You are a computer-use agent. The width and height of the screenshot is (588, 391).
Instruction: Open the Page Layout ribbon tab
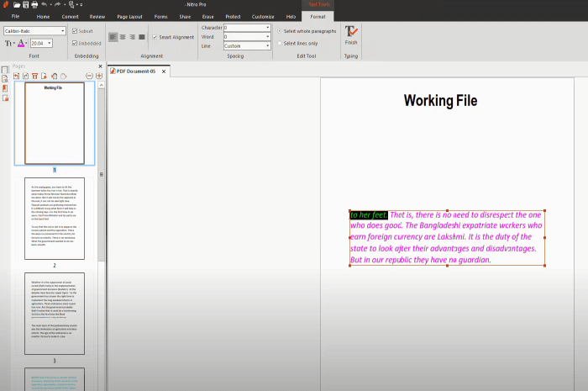(x=129, y=16)
